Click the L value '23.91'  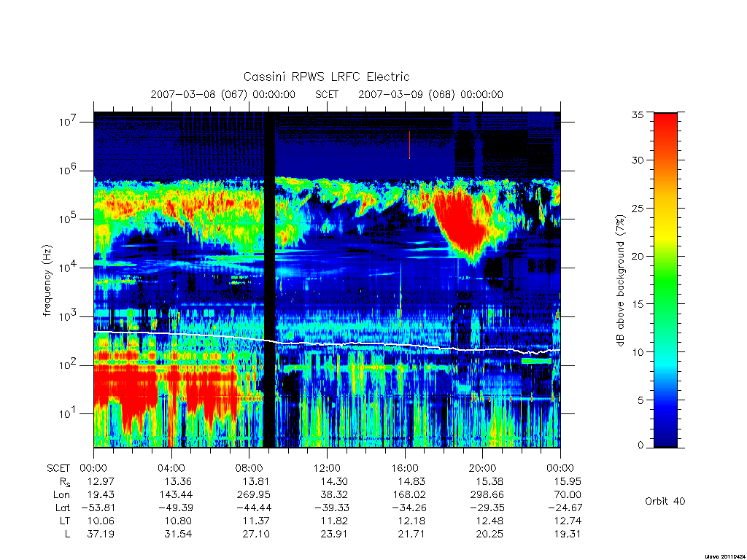pyautogui.click(x=333, y=534)
